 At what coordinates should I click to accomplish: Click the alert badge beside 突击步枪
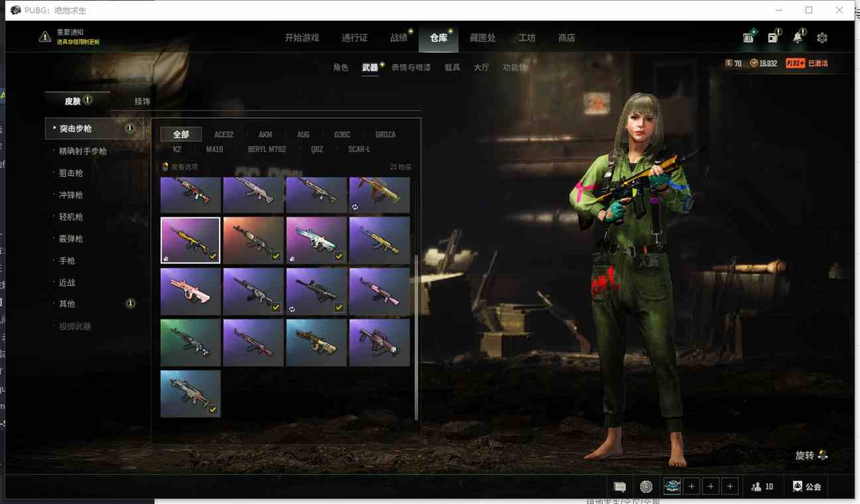pos(130,128)
